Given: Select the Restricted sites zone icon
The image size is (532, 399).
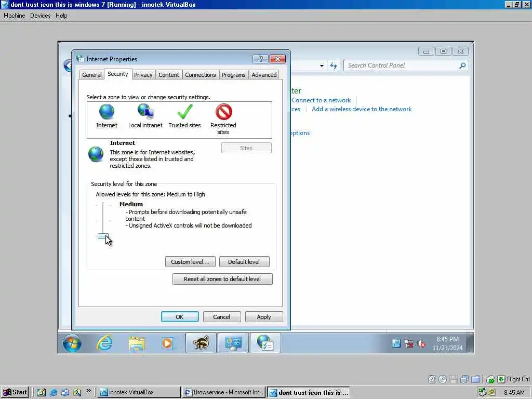Looking at the screenshot, I should click(223, 112).
